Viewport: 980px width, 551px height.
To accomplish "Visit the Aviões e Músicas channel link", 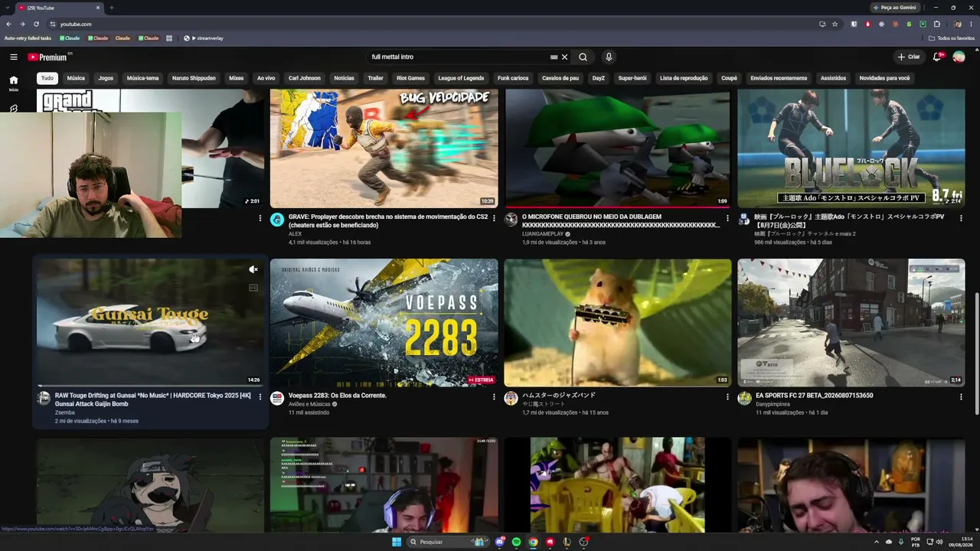I will point(309,404).
